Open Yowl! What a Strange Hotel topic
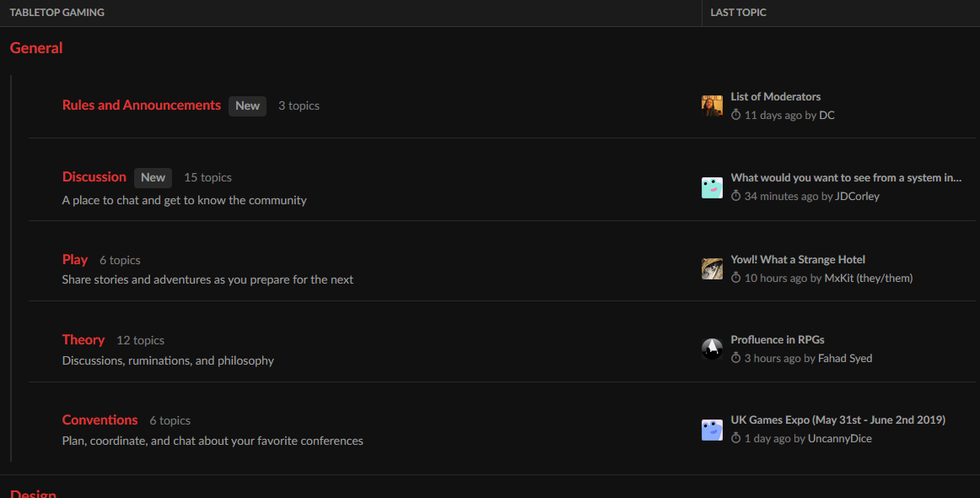980x498 pixels. coord(798,259)
